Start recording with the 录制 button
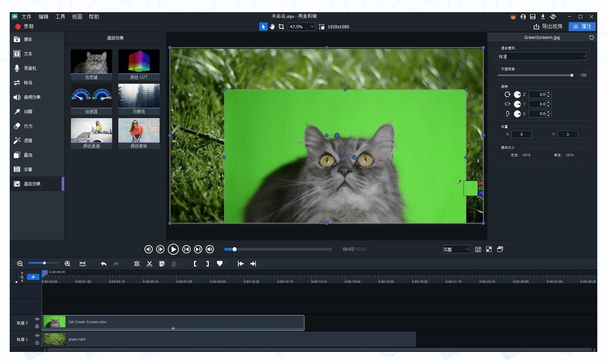Screen dimensions: 607x364 (24, 27)
